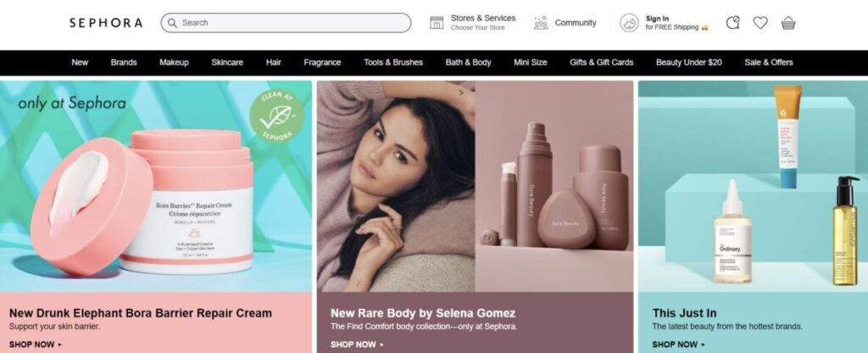
Task: Open This Just In product banner image
Action: pyautogui.click(x=753, y=186)
